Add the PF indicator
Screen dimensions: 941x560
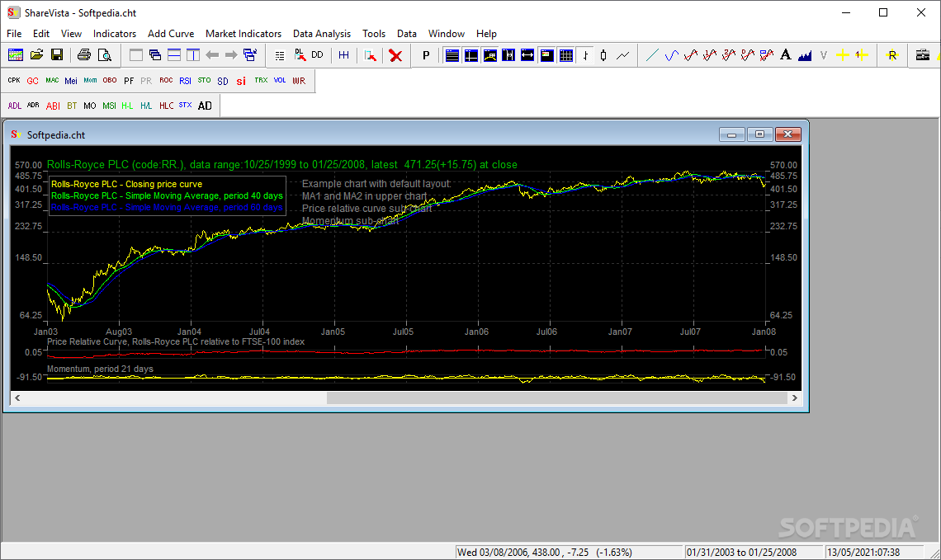tap(129, 81)
